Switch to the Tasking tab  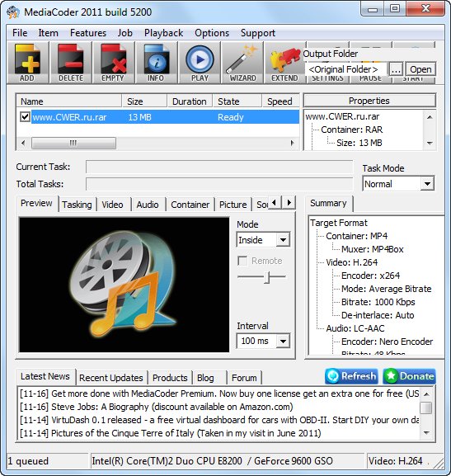(x=77, y=205)
